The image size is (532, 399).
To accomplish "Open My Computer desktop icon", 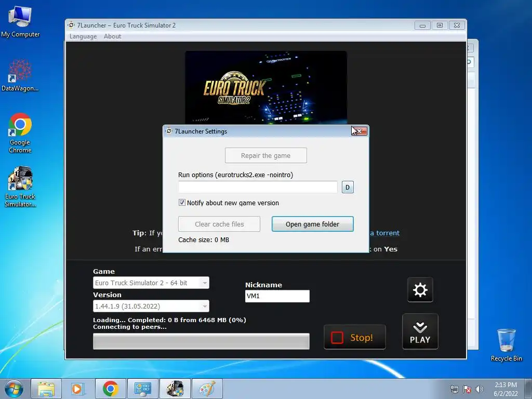I will (x=20, y=22).
